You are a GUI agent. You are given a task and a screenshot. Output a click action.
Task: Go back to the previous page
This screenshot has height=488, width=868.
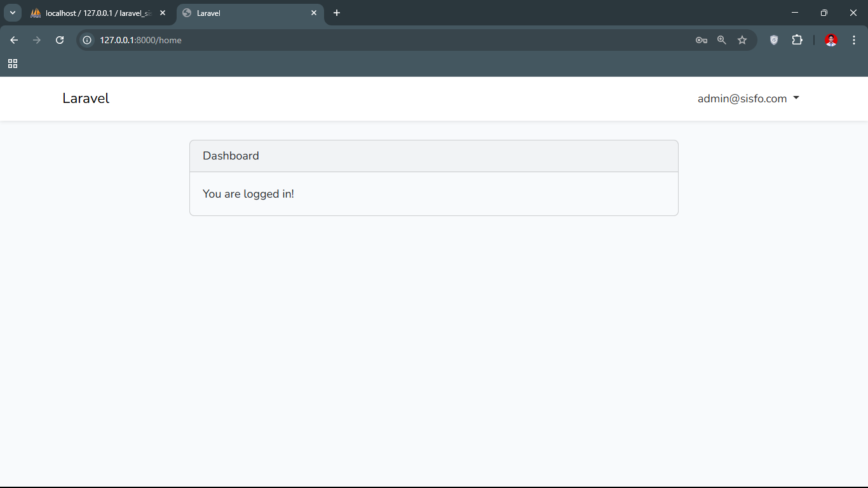pos(14,40)
